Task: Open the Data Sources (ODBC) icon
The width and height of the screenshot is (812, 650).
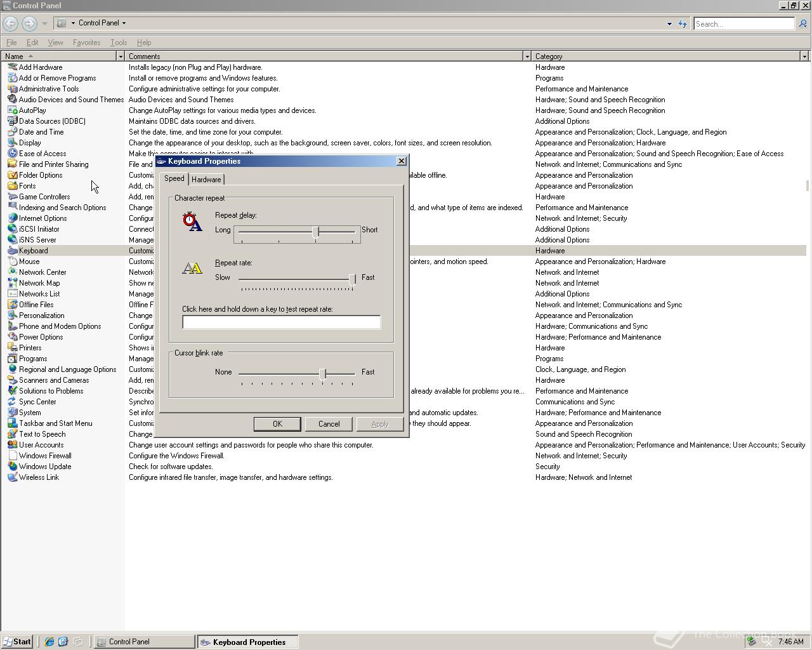Action: (x=12, y=121)
